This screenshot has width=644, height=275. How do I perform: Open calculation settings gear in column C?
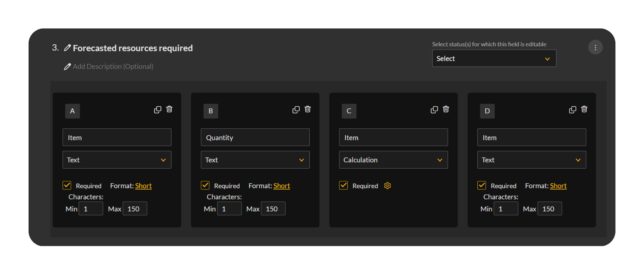point(387,186)
